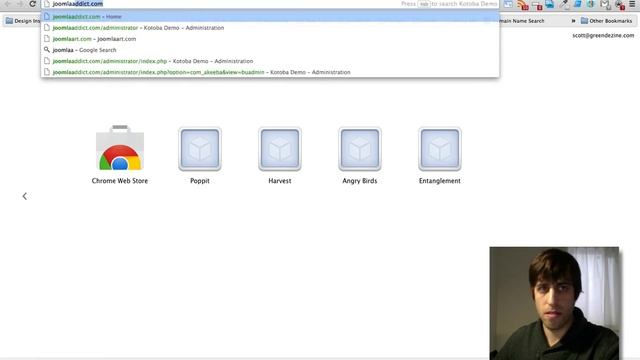The height and width of the screenshot is (360, 640).
Task: Click the blue notebook extension icon
Action: [x=578, y=4]
